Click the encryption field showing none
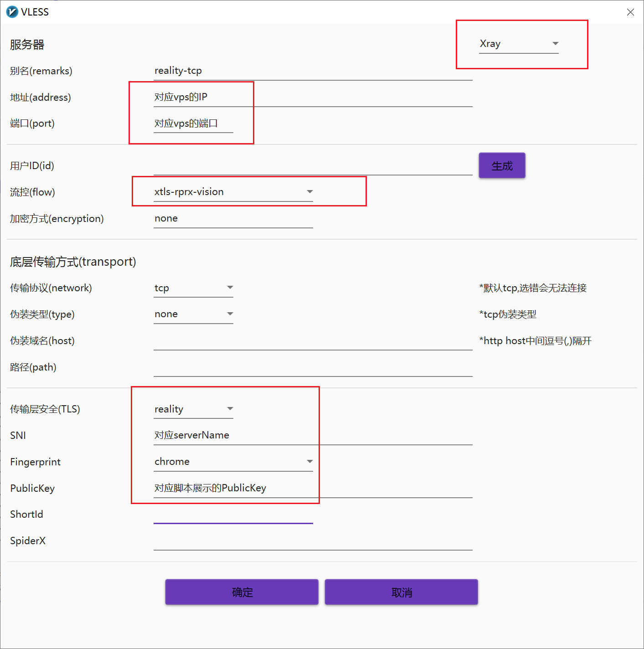Image resolution: width=644 pixels, height=649 pixels. 233,219
